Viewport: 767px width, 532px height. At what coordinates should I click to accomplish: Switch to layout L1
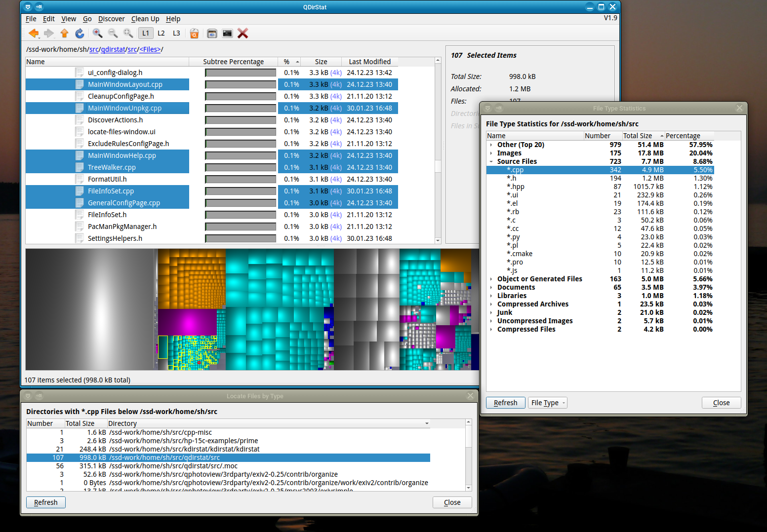point(146,33)
